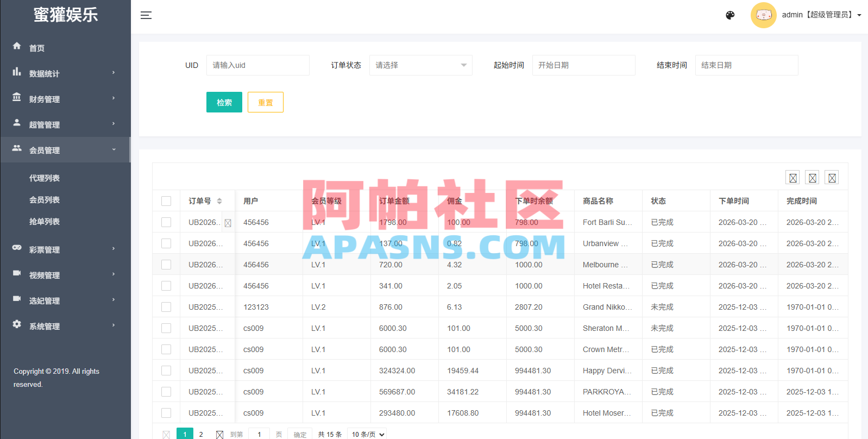
Task: Open the theme palette icon
Action: pyautogui.click(x=730, y=15)
